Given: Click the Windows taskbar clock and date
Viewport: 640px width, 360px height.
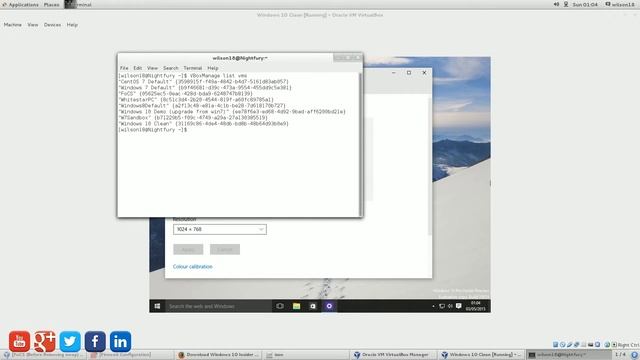Looking at the screenshot, I should point(476,306).
